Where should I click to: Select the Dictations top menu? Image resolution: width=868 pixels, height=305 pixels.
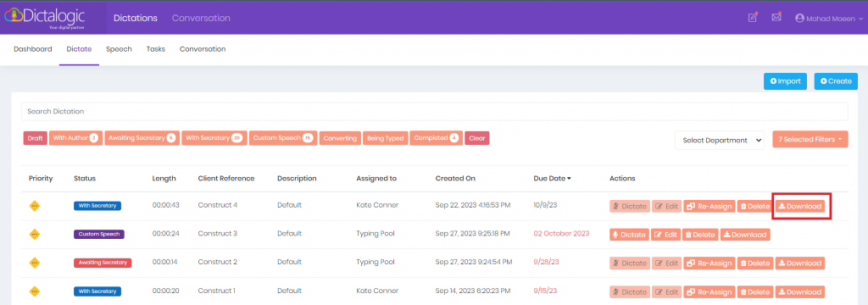(x=136, y=19)
